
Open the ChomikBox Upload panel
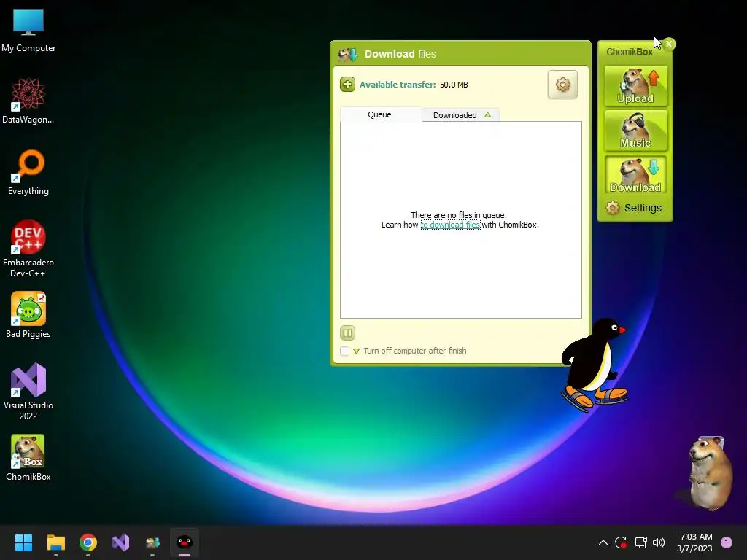[635, 86]
